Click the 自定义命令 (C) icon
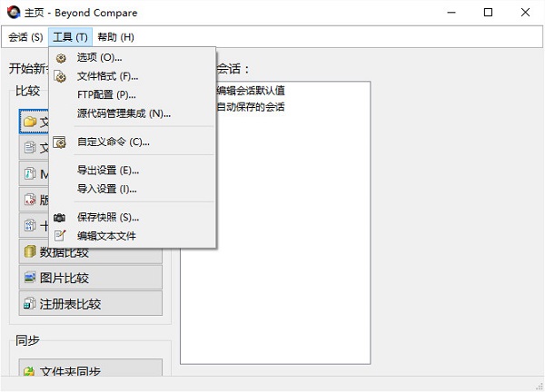Image resolution: width=545 pixels, height=392 pixels. pyautogui.click(x=61, y=142)
